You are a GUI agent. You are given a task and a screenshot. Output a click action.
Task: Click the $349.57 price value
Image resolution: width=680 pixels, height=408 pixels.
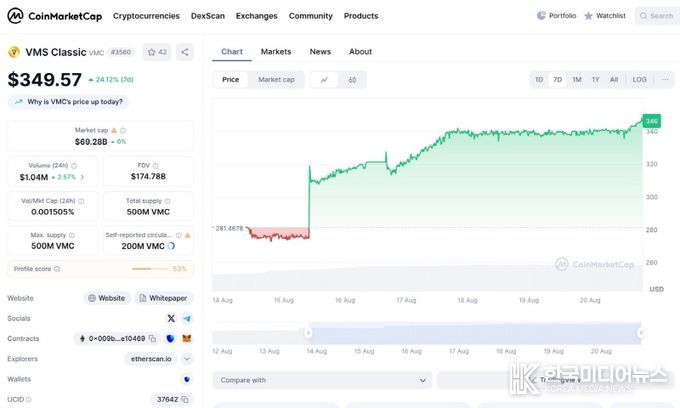click(45, 80)
